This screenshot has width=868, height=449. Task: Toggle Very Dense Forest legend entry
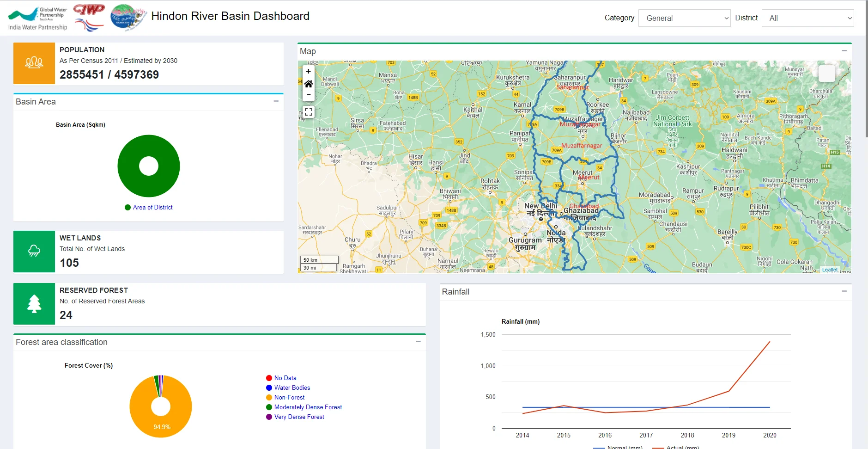click(x=295, y=417)
